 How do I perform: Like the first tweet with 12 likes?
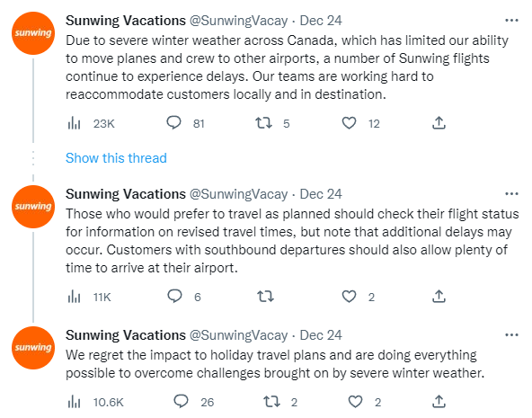(x=349, y=123)
